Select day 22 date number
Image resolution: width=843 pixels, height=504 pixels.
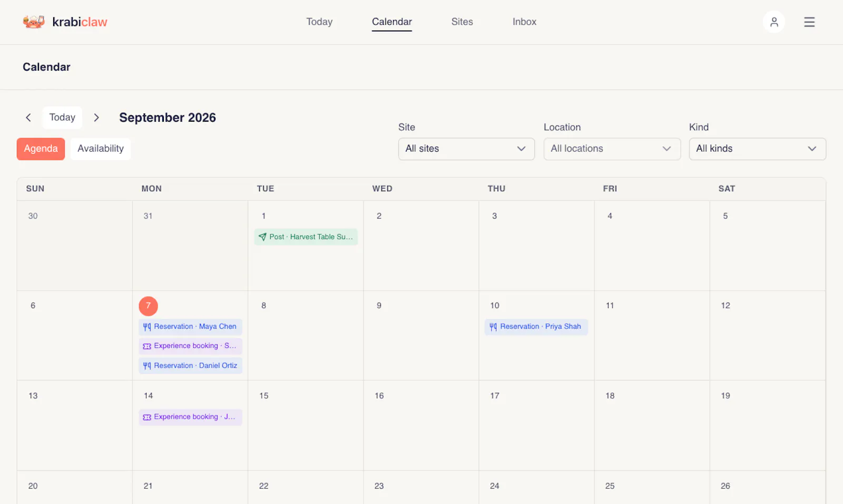[x=263, y=486]
